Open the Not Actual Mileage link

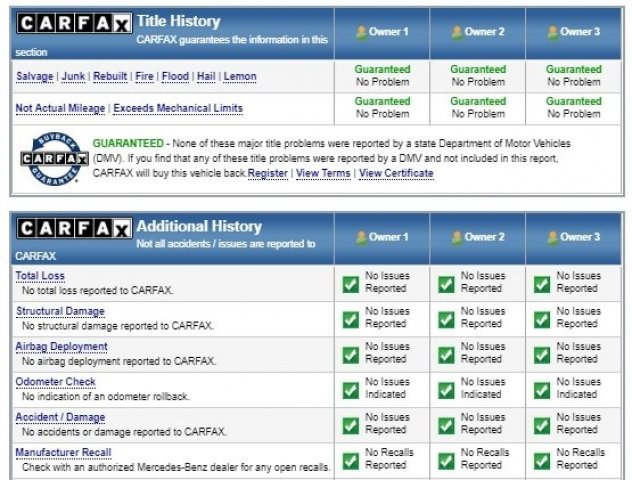pos(60,108)
